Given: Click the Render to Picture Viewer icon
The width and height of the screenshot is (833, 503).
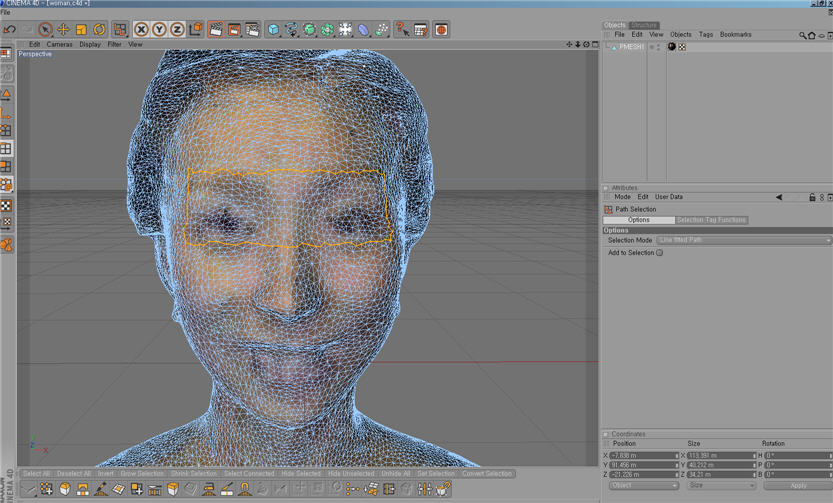Looking at the screenshot, I should pos(234,30).
